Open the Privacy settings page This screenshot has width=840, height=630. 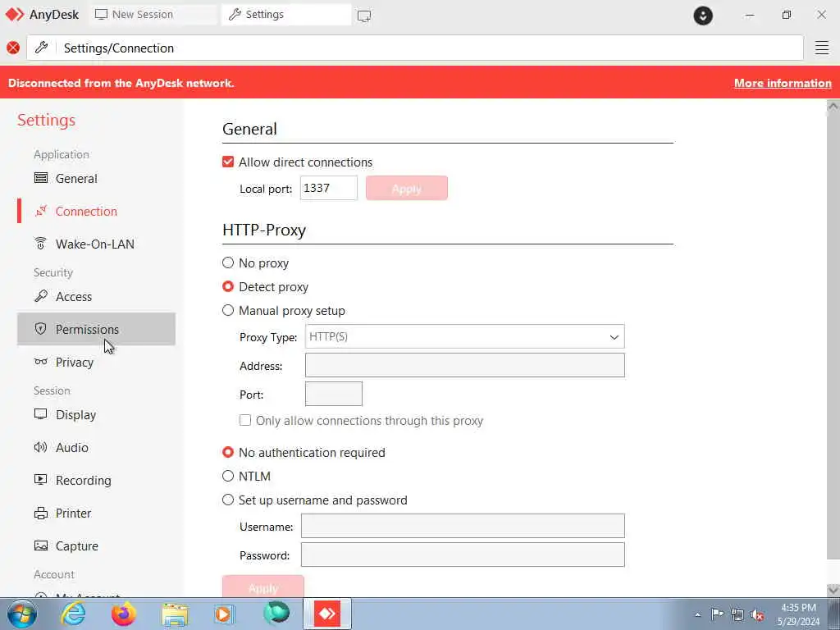97,362
